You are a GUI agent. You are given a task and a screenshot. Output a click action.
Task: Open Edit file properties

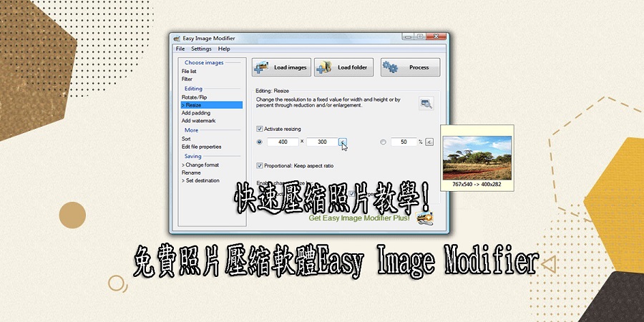[x=201, y=147]
